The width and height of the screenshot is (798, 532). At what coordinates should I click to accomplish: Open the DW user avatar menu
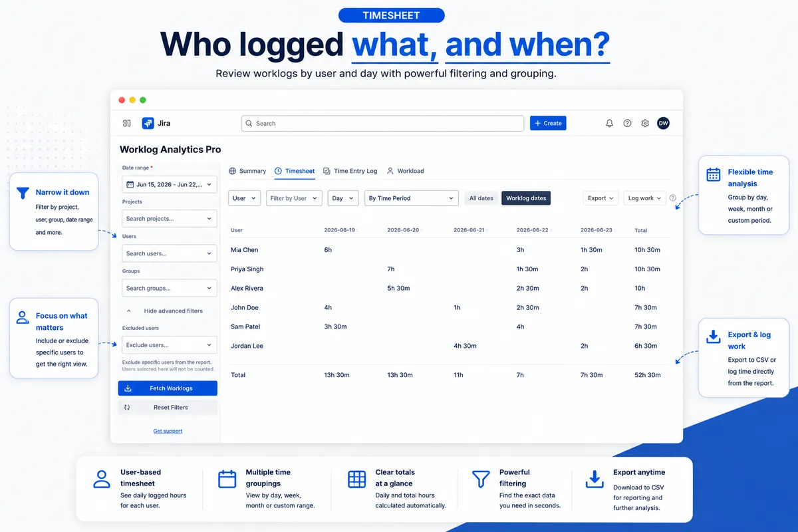coord(663,123)
